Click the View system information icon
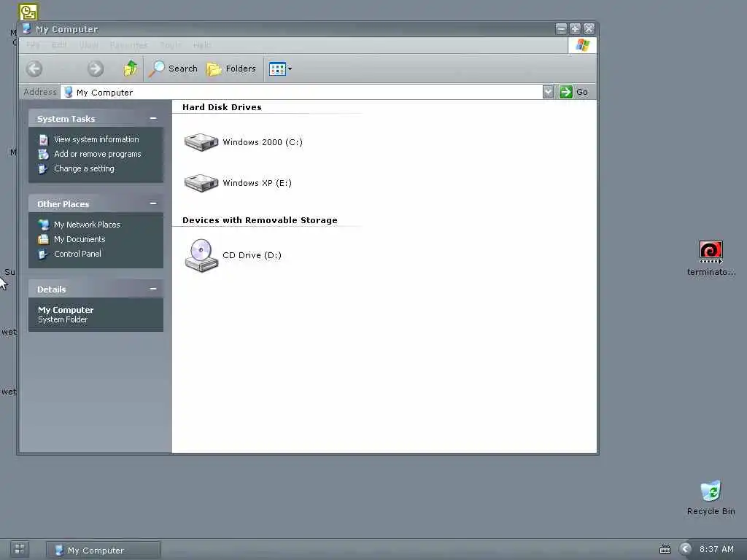 43,139
